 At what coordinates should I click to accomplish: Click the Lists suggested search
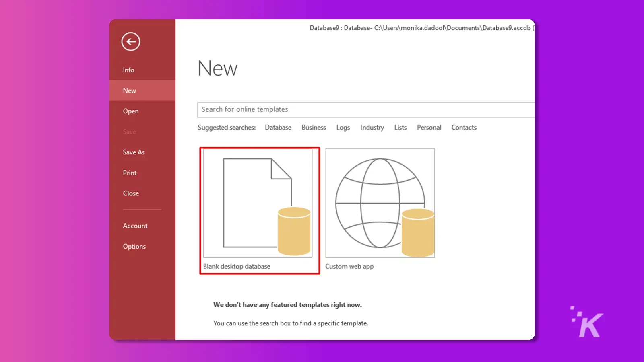400,128
